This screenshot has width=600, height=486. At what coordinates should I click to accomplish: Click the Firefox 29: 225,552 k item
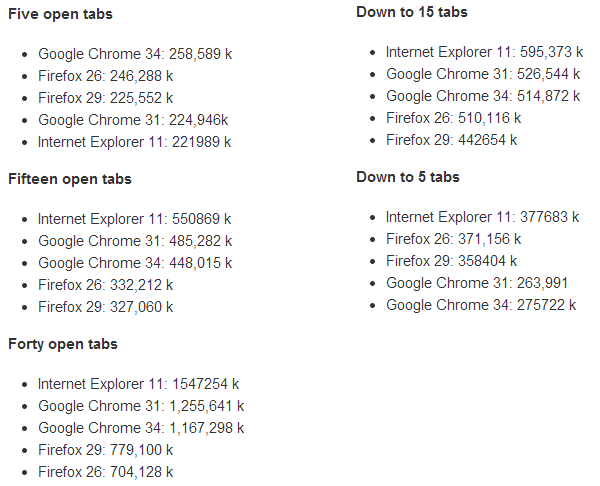(x=106, y=98)
